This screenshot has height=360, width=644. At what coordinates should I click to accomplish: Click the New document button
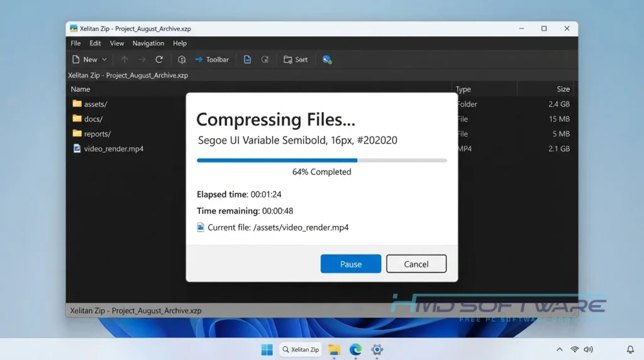click(x=85, y=60)
